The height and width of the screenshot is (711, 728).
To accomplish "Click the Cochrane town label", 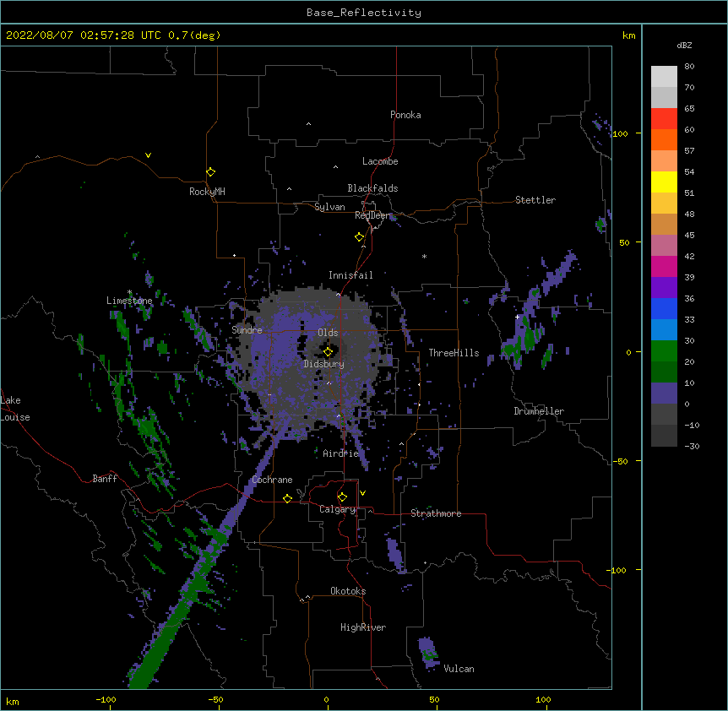I will [x=272, y=480].
